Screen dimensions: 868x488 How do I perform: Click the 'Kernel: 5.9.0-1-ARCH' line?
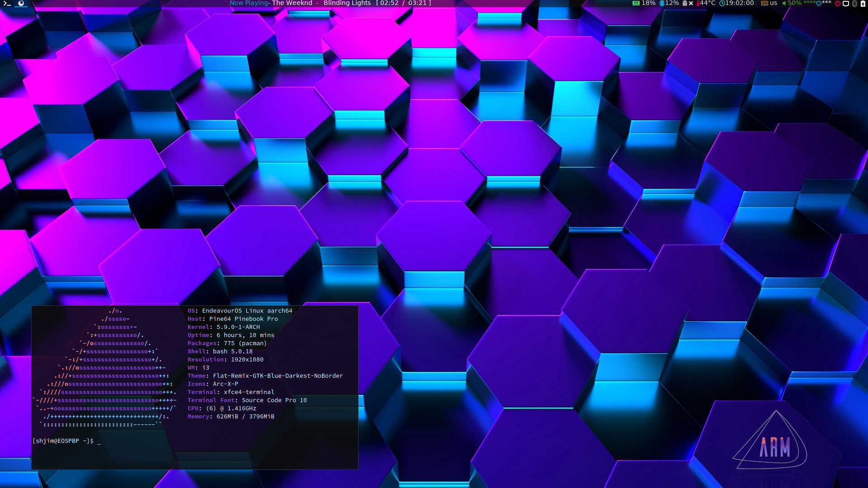pyautogui.click(x=224, y=327)
